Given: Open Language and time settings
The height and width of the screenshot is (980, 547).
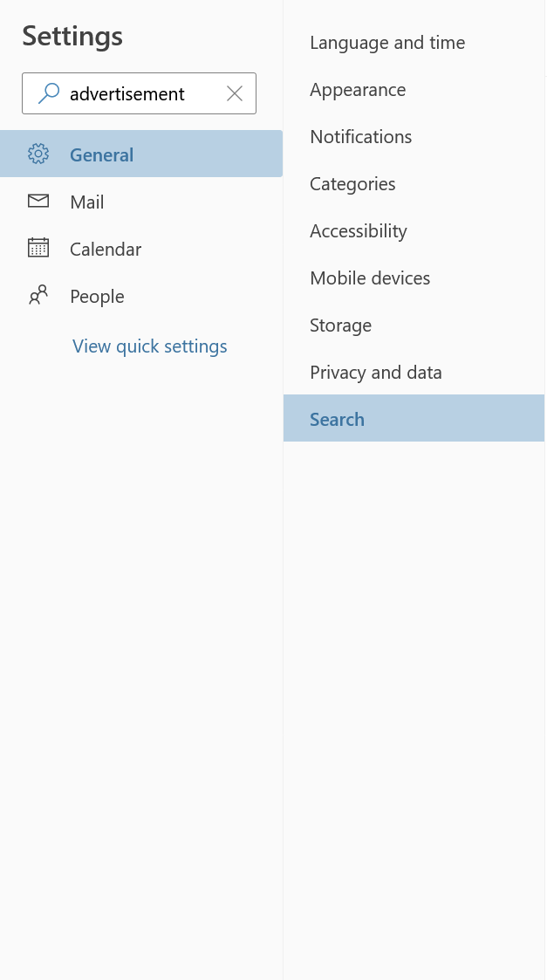Looking at the screenshot, I should pos(387,42).
